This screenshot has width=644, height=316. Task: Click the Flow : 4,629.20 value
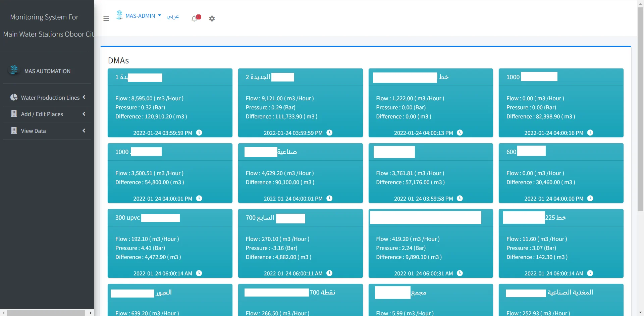coord(280,173)
